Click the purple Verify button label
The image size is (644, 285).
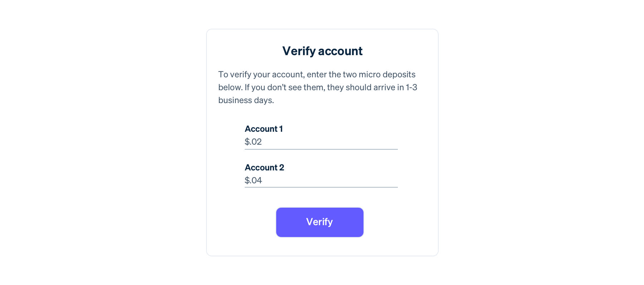point(319,222)
